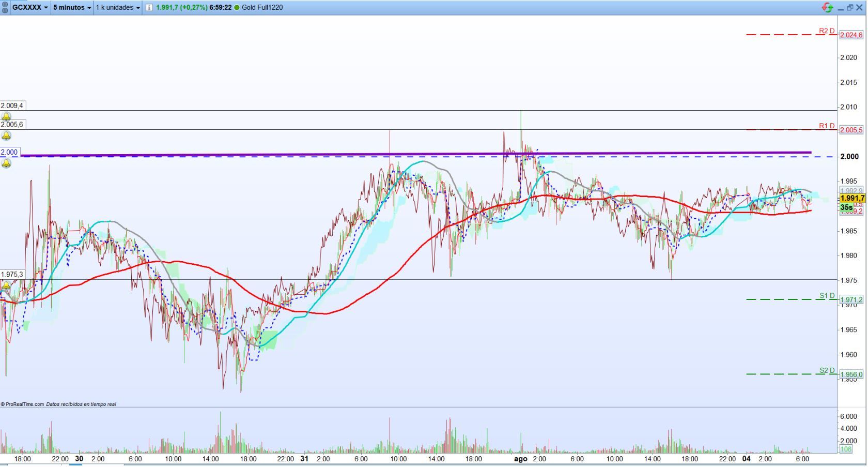Close the chart window
Screen dimensions: 868x467
[x=860, y=7]
